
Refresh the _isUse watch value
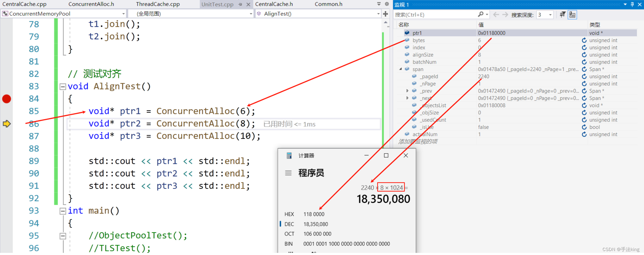(x=584, y=127)
